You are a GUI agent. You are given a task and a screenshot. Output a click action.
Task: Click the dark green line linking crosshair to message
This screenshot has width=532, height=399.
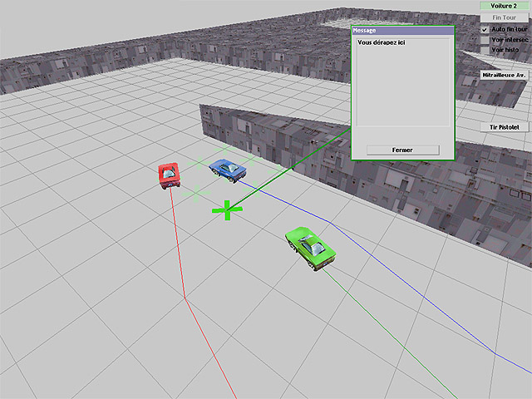(283, 173)
